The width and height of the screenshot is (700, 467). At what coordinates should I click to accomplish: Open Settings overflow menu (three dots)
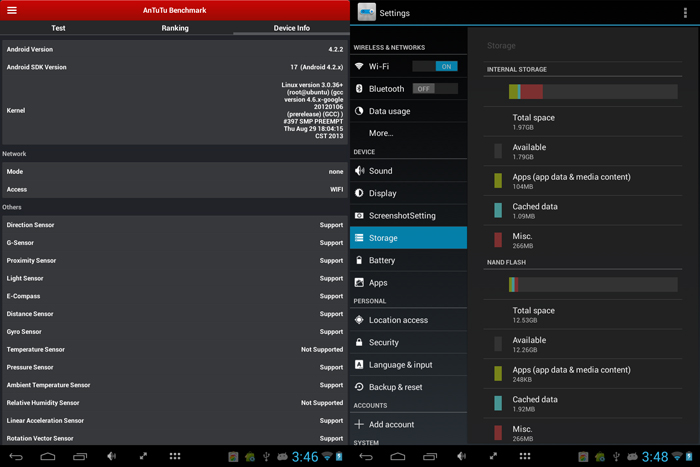point(685,13)
